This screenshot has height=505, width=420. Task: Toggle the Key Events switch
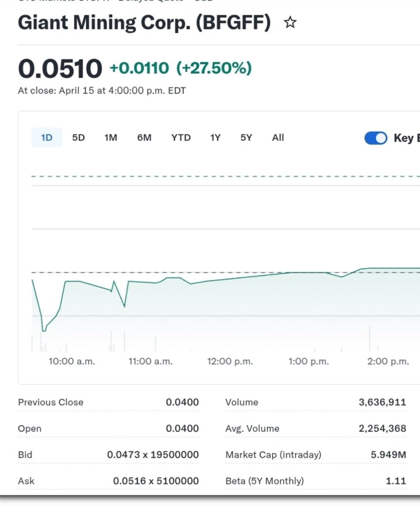click(376, 138)
